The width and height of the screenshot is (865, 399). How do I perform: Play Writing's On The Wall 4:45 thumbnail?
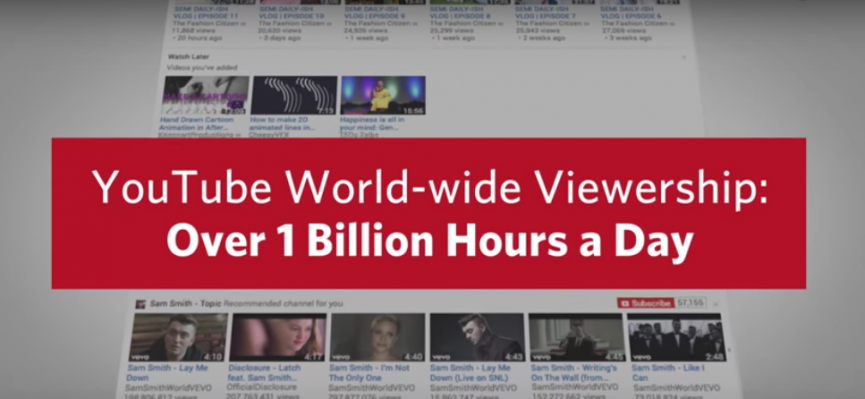click(x=576, y=337)
